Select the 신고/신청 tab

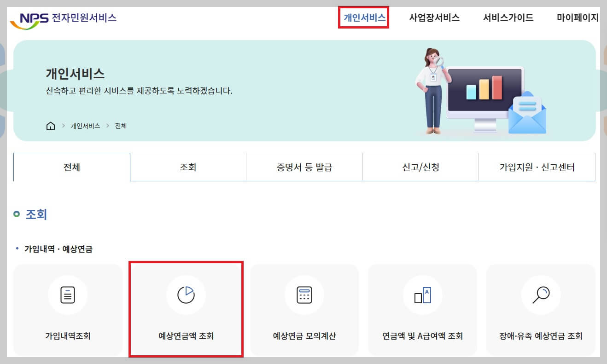[x=420, y=167]
